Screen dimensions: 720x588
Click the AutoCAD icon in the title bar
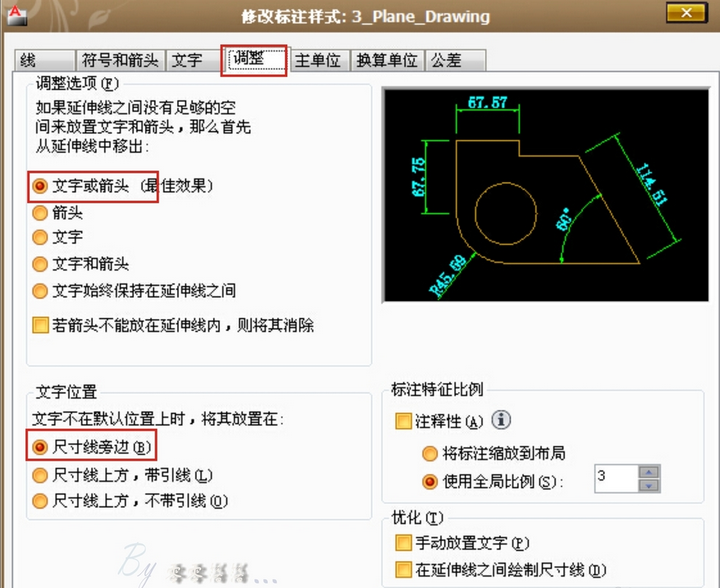click(14, 12)
